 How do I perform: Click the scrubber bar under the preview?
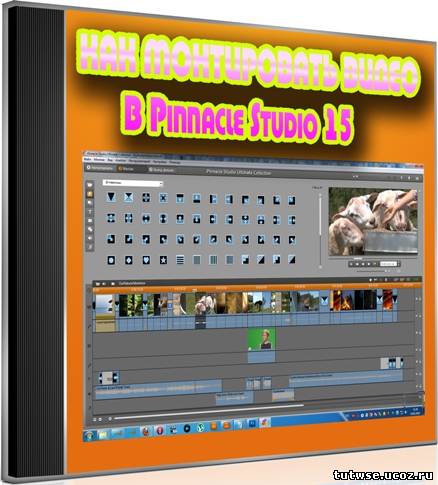373,257
